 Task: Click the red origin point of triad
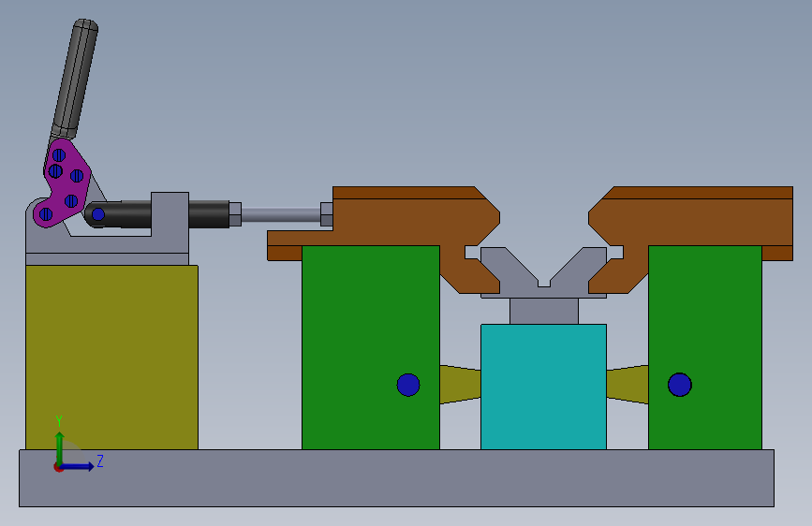(58, 467)
